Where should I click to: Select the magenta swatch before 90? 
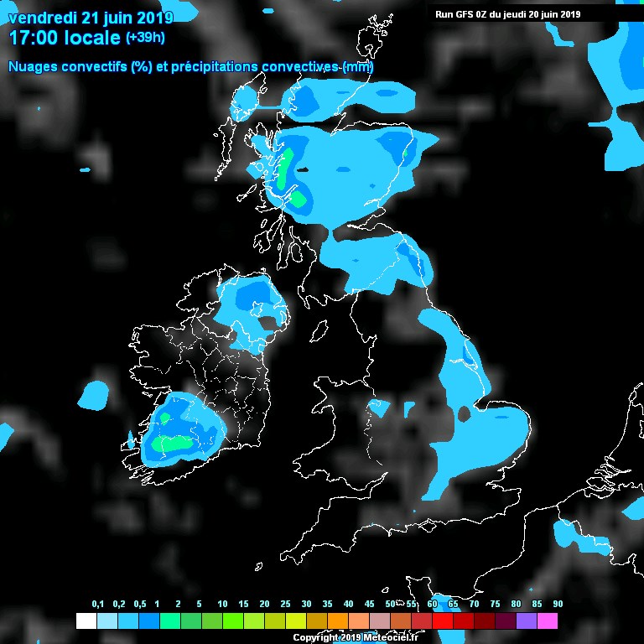[547, 621]
